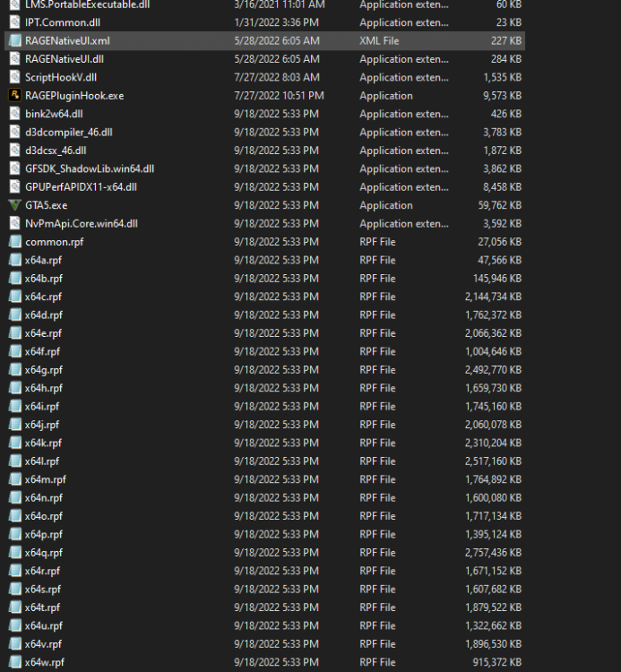Viewport: 621px width, 672px height.
Task: Click the d3dcsx_46.dll file icon
Action: [14, 150]
